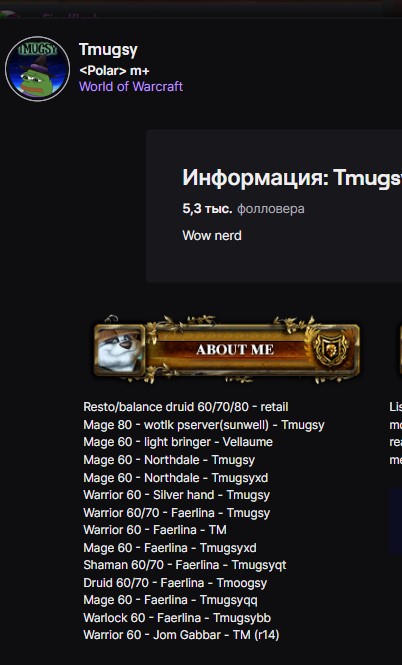Click the Wow nerd bio text
Image resolution: width=402 pixels, height=665 pixels.
click(x=212, y=235)
